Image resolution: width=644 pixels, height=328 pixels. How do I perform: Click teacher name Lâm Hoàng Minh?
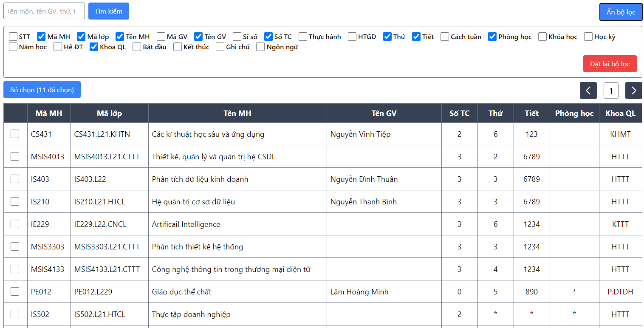tap(359, 292)
